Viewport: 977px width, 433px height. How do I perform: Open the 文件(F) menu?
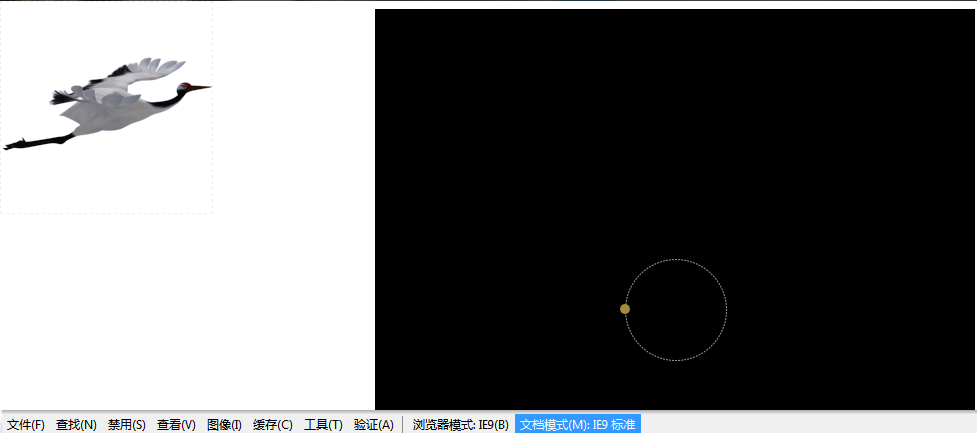click(26, 425)
